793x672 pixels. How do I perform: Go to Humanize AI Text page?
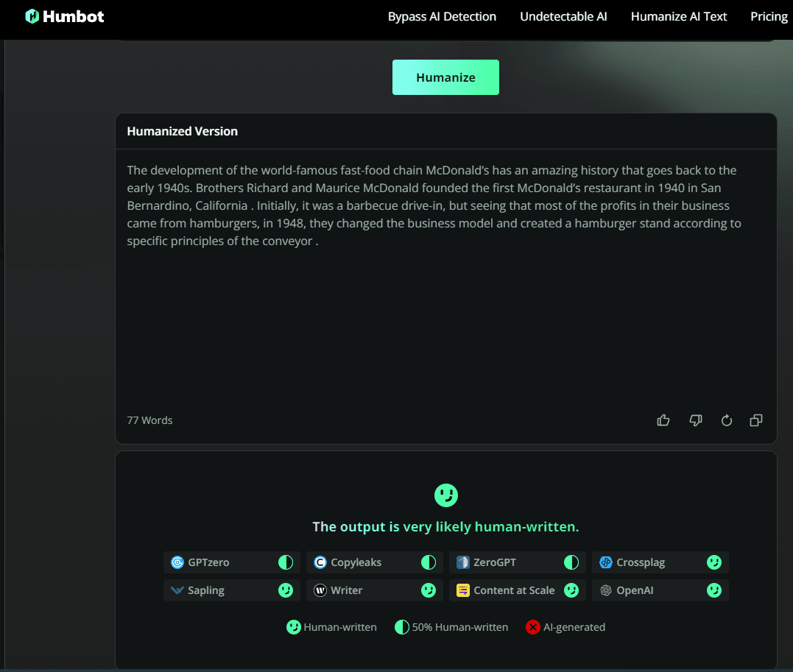[679, 16]
